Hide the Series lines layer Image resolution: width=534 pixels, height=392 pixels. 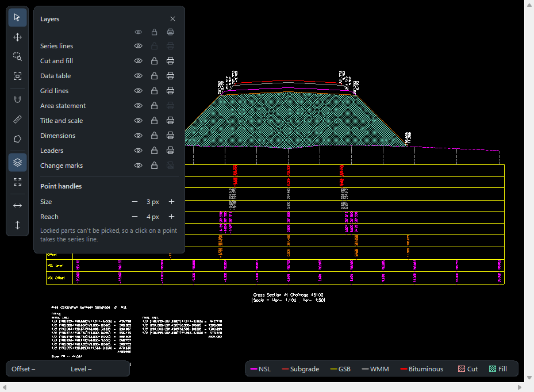[x=138, y=45]
